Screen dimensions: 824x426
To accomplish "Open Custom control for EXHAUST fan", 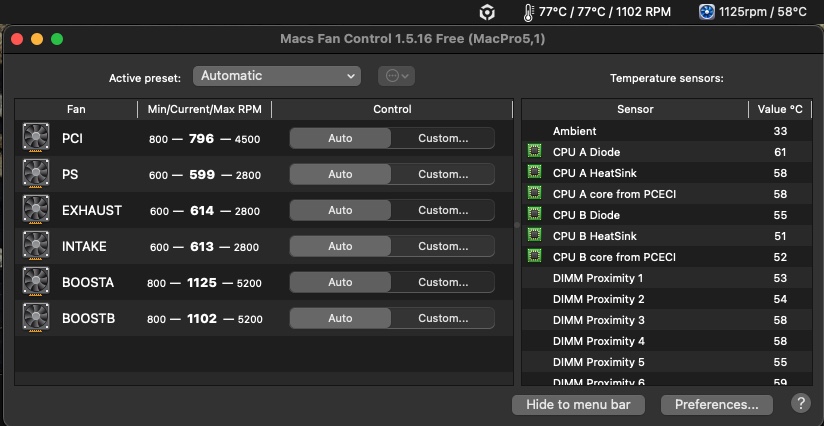I will coord(442,210).
